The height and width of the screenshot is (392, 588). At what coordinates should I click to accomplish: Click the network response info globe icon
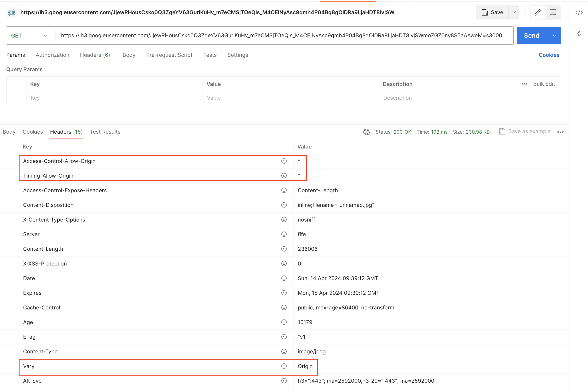point(367,132)
